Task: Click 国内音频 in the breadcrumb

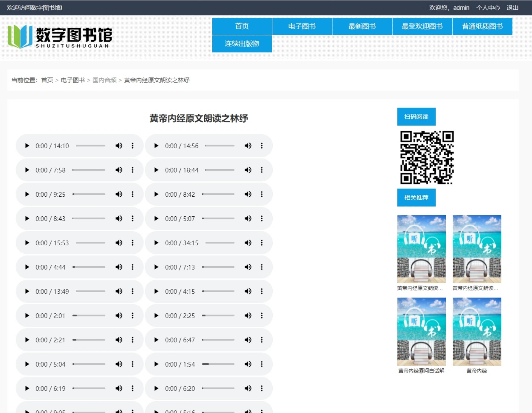Action: [104, 80]
